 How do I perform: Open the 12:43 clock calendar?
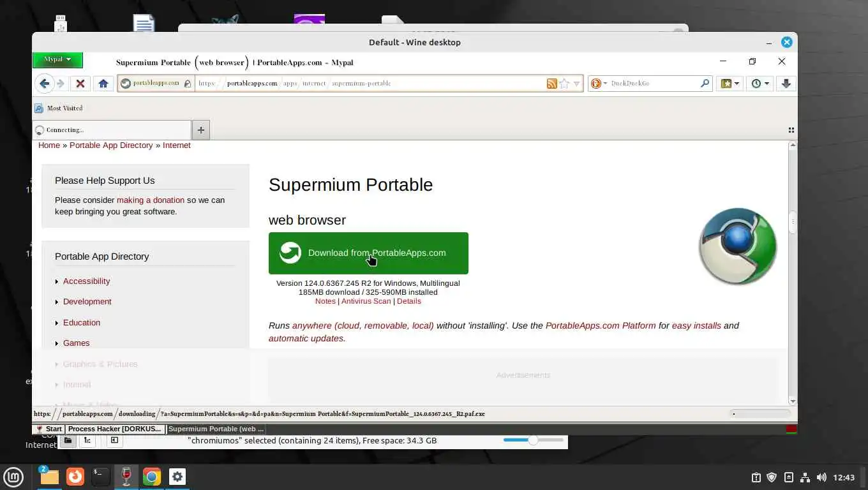[x=844, y=477]
